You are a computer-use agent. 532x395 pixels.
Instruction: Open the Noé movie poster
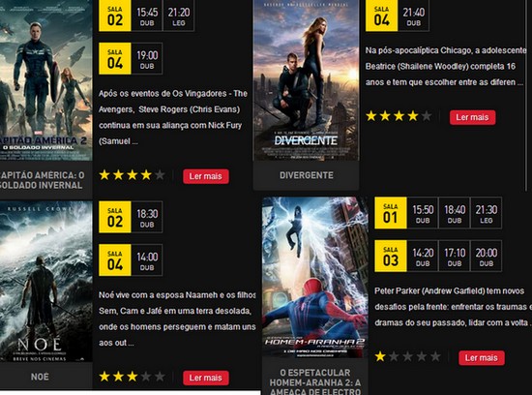pyautogui.click(x=46, y=281)
